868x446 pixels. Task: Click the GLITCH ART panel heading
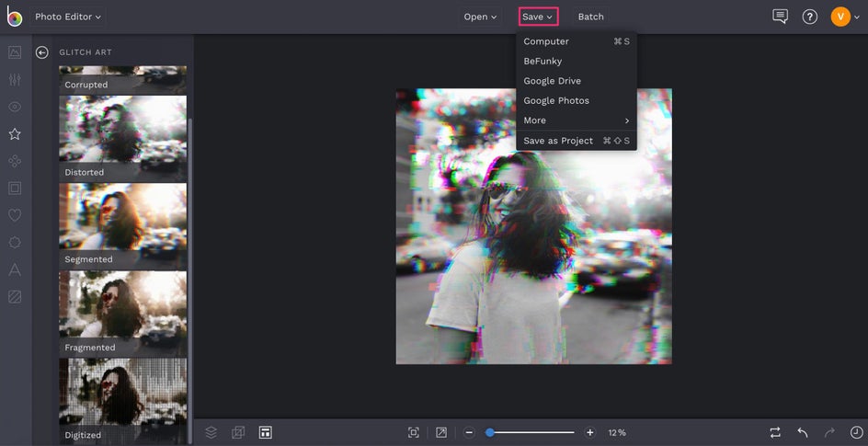pyautogui.click(x=86, y=52)
